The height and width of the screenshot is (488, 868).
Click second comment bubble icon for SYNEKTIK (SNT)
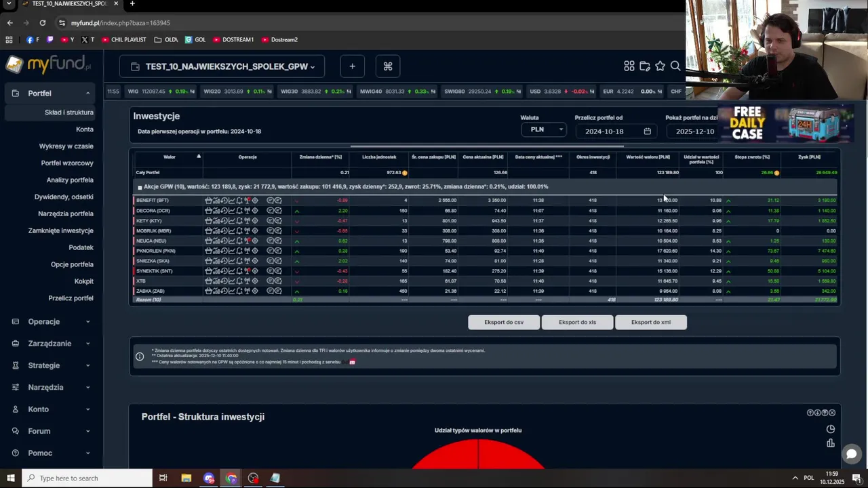(278, 271)
